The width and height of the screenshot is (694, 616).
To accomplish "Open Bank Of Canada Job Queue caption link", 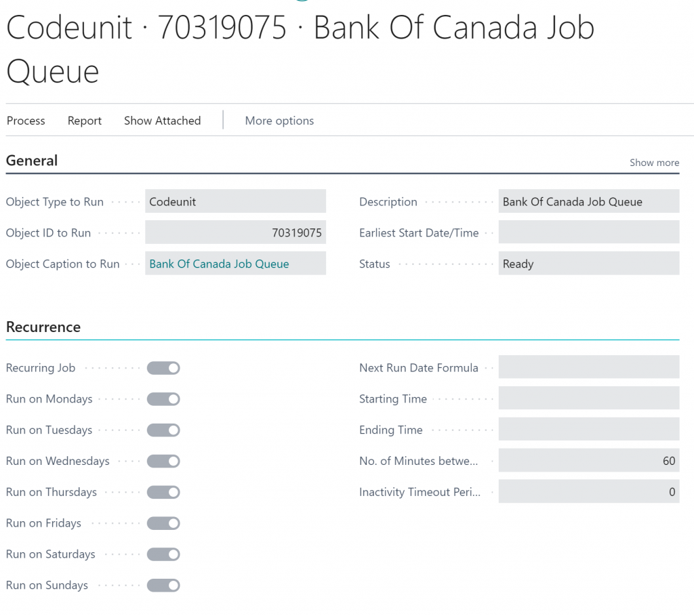I will (x=219, y=264).
